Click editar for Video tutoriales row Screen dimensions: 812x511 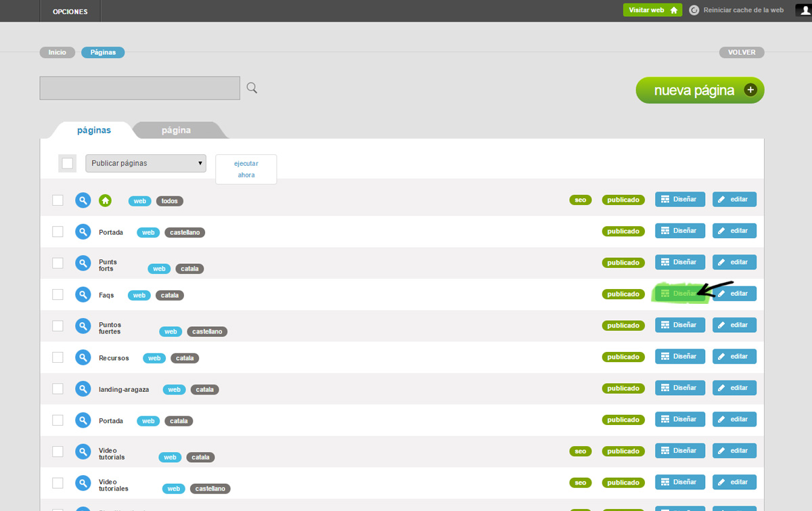tap(734, 482)
